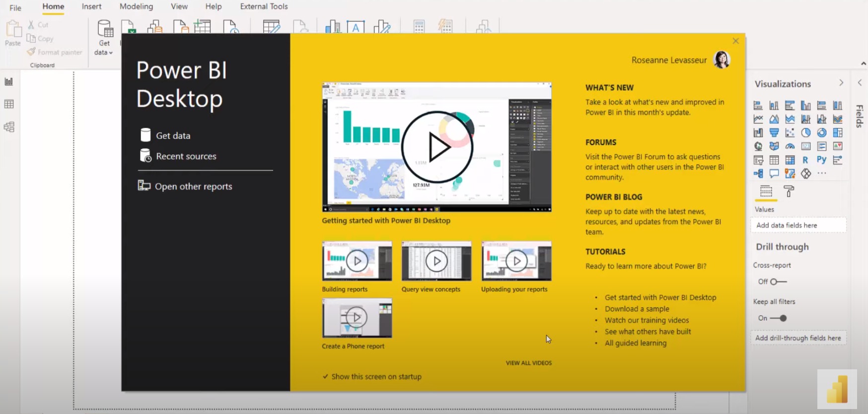868x414 pixels.
Task: Select the Waterfall chart visual
Action: pos(758,133)
